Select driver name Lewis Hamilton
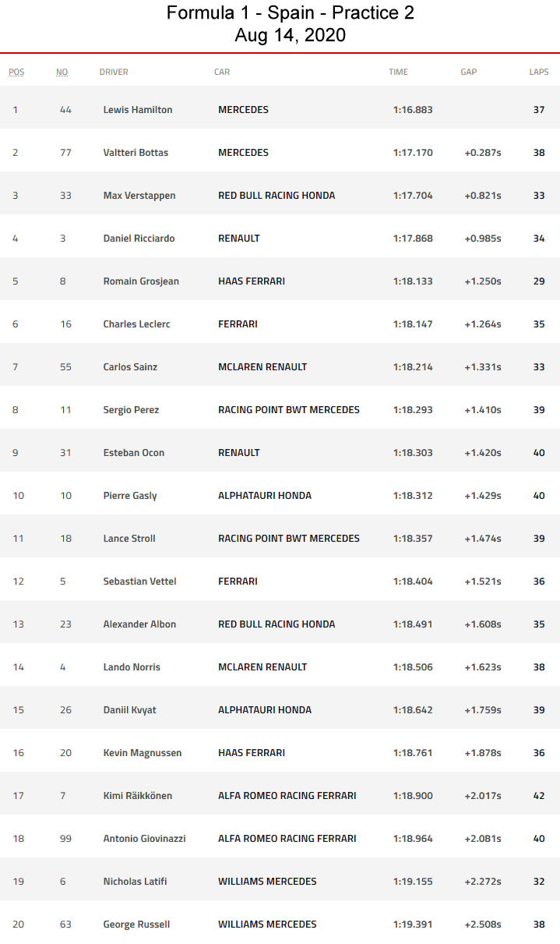 tap(138, 110)
